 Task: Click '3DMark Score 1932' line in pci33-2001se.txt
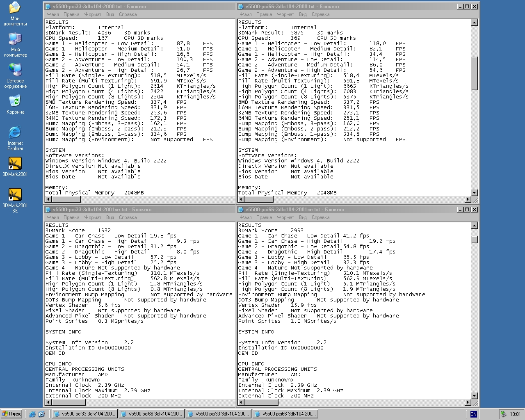(x=78, y=231)
